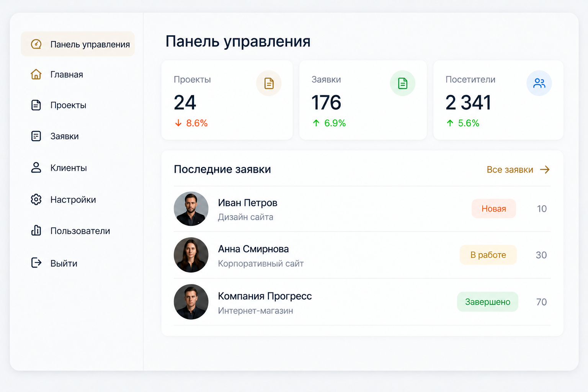
Task: Open the Панель управления menu item
Action: [x=78, y=44]
